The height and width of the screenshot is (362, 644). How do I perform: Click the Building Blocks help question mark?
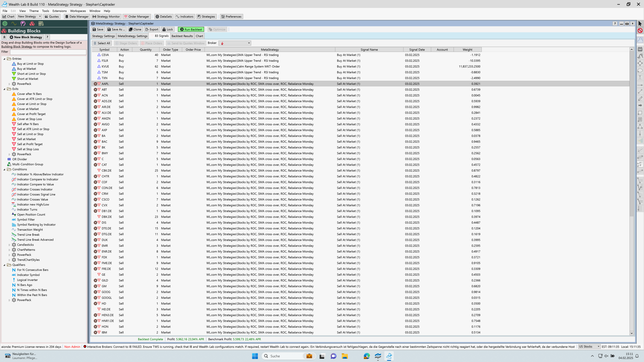click(47, 37)
